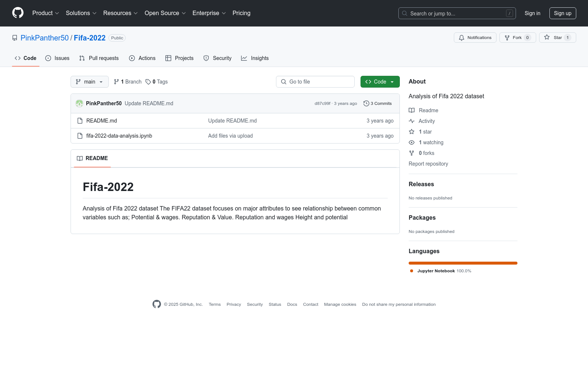The image size is (588, 368).
Task: Click the Pricing link
Action: coord(241,13)
